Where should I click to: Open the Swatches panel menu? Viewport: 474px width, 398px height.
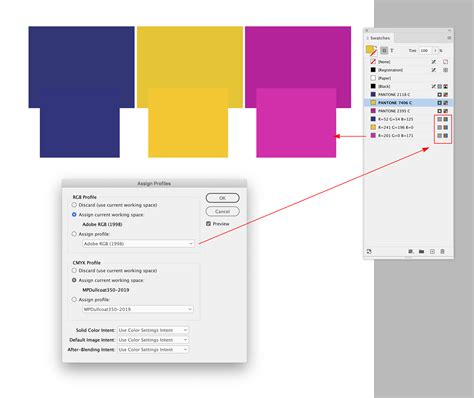[x=449, y=38]
